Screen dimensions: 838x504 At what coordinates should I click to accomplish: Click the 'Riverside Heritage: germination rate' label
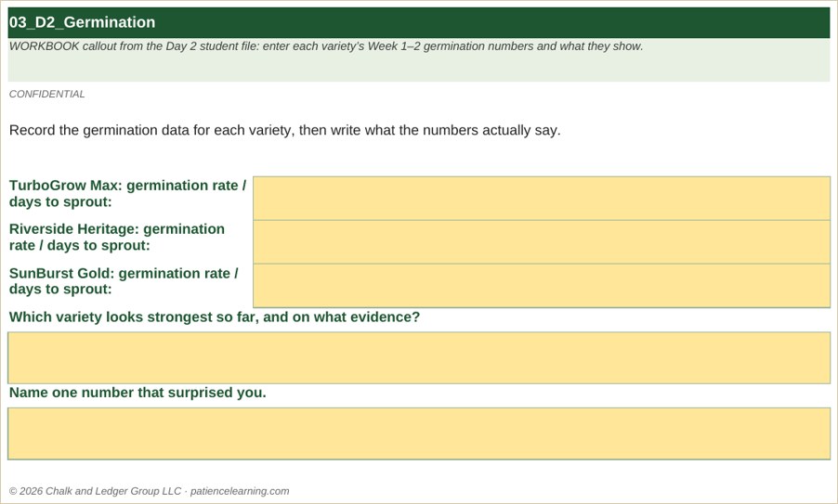[x=117, y=237]
